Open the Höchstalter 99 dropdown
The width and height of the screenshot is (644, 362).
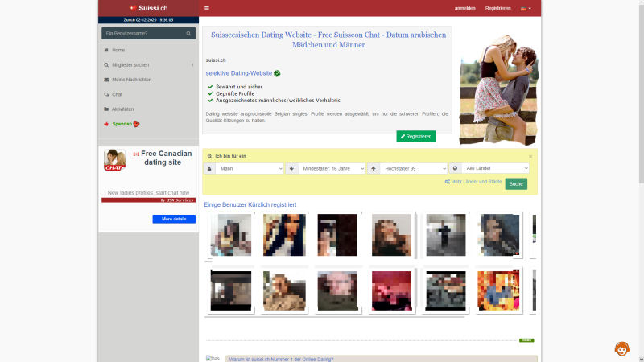point(413,168)
